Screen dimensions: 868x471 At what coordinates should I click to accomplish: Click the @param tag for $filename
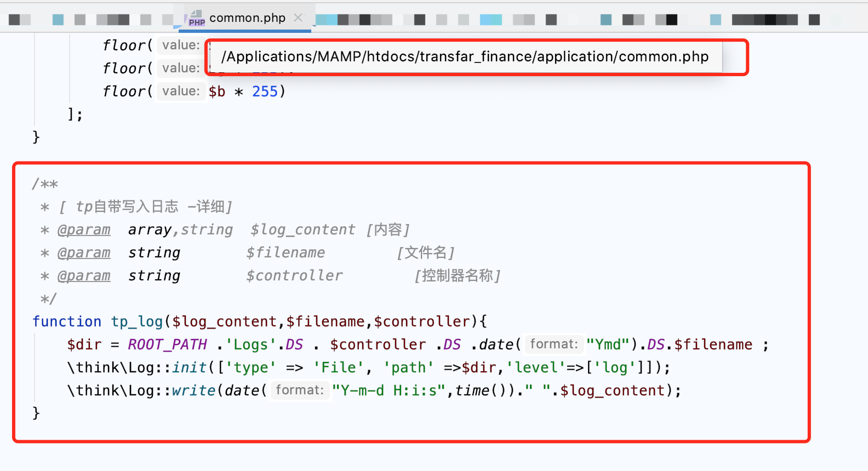point(84,252)
